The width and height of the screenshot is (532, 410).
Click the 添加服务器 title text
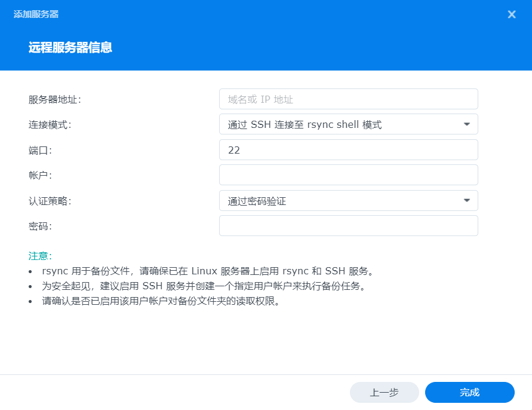36,14
